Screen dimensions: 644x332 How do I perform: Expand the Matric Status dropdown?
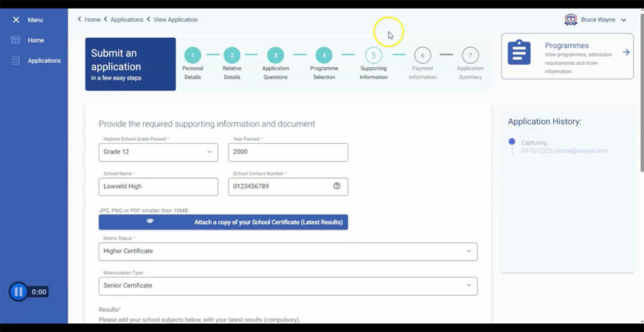(469, 251)
